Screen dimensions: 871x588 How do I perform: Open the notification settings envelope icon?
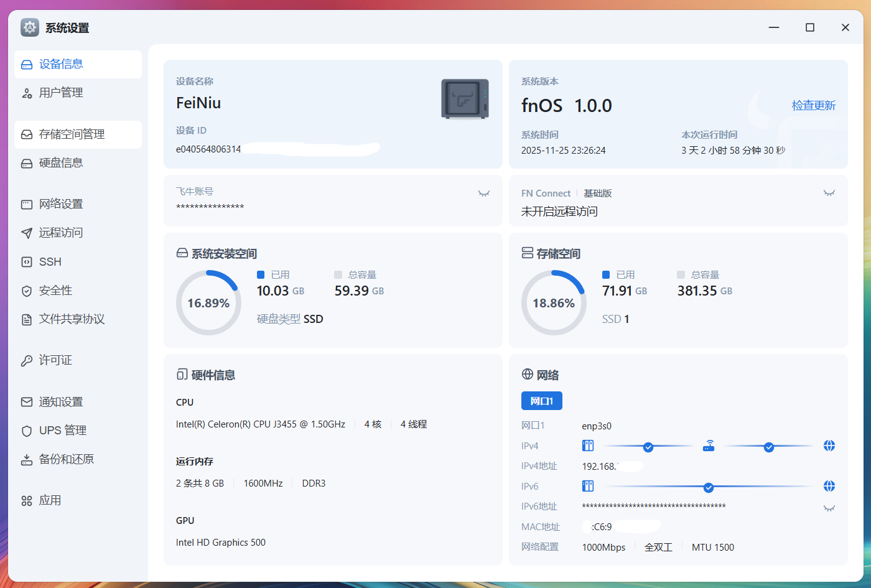click(x=27, y=402)
